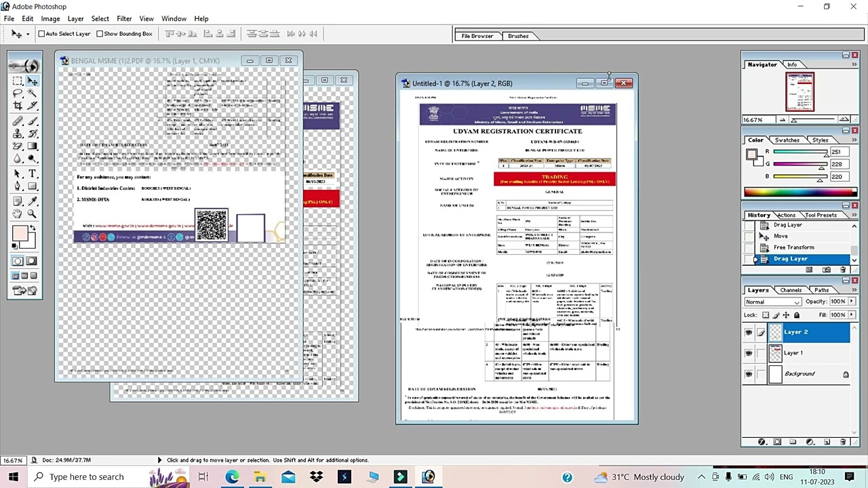This screenshot has width=868, height=488.
Task: Select the Eraser tool
Action: click(17, 146)
